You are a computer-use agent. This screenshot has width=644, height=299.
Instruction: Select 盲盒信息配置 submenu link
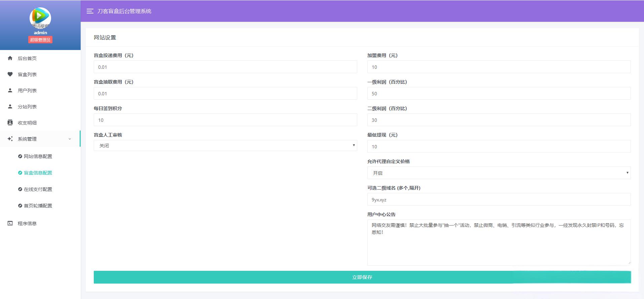coord(38,173)
